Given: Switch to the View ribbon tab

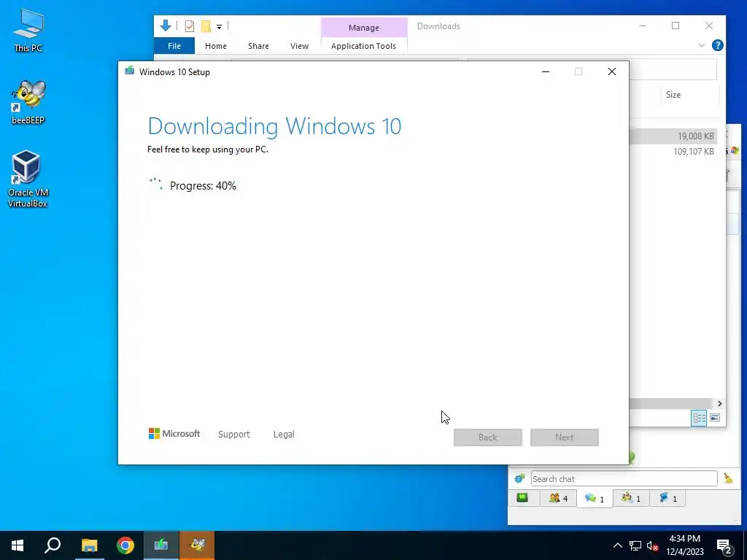Looking at the screenshot, I should (x=299, y=46).
